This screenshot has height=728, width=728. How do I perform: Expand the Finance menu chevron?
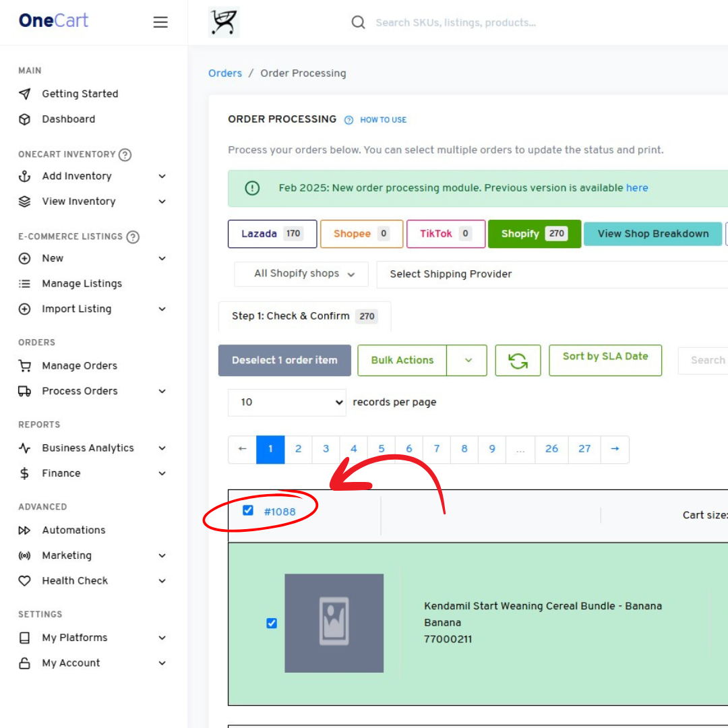point(162,473)
